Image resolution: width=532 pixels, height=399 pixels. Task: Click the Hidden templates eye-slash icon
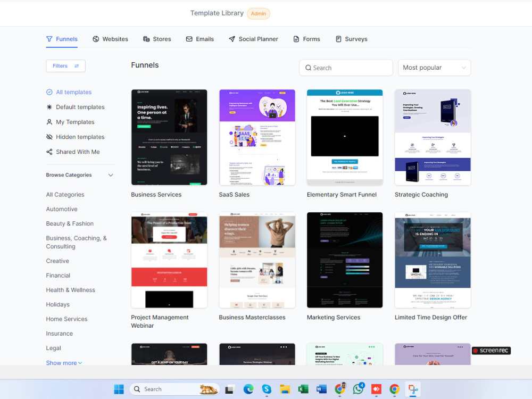[x=49, y=137]
